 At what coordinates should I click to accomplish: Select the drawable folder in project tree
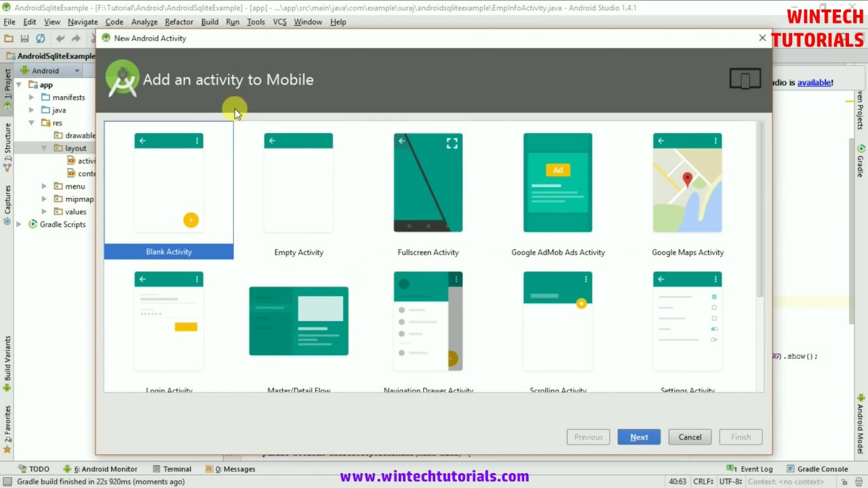(x=74, y=136)
